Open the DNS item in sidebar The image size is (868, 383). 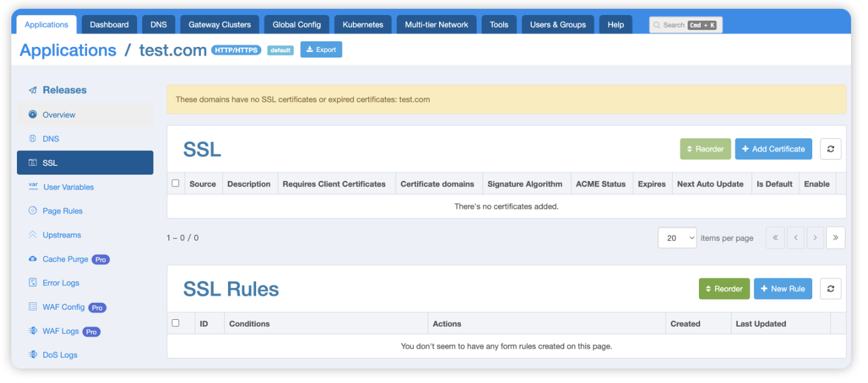tap(51, 139)
